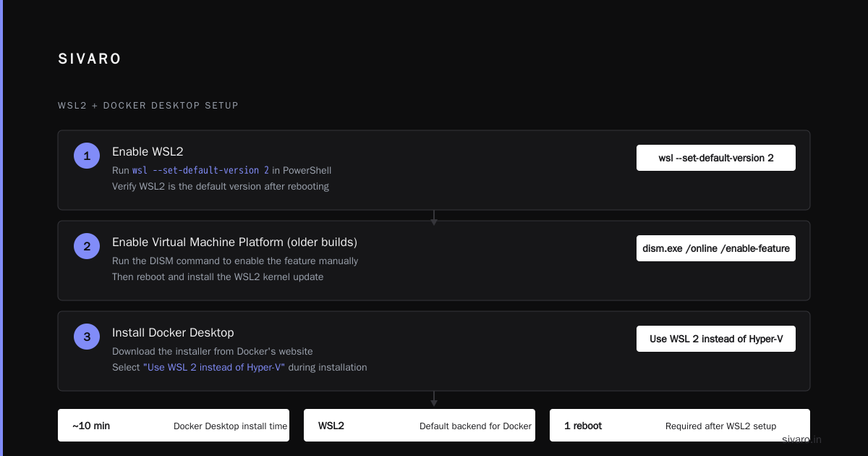This screenshot has width=868, height=456.
Task: Click the ~10 min stat value
Action: click(91, 426)
